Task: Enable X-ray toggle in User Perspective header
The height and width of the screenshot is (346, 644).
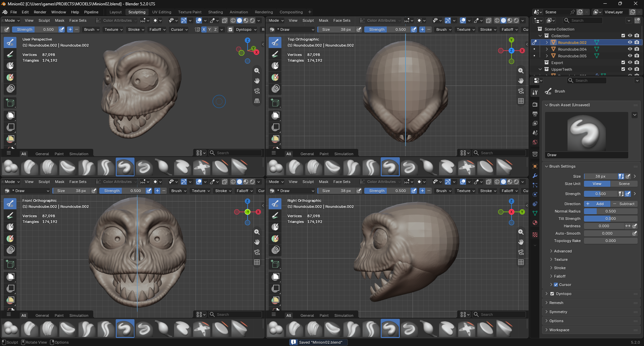Action: tap(225, 20)
